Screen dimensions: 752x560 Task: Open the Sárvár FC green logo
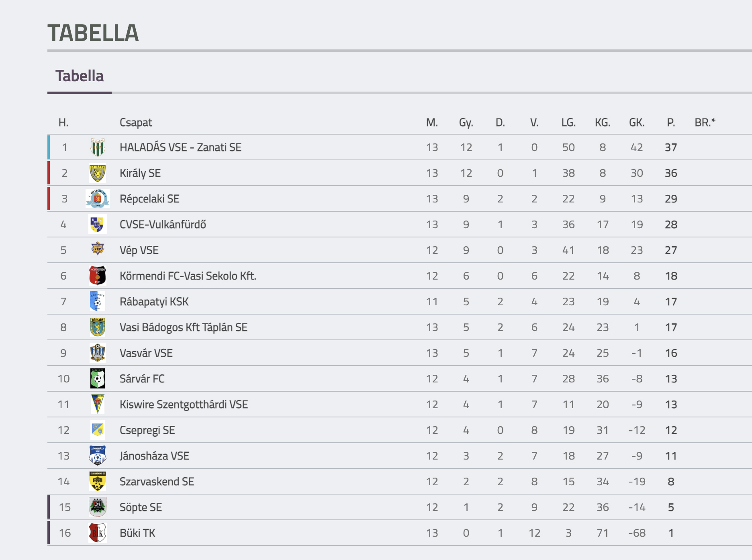[98, 378]
